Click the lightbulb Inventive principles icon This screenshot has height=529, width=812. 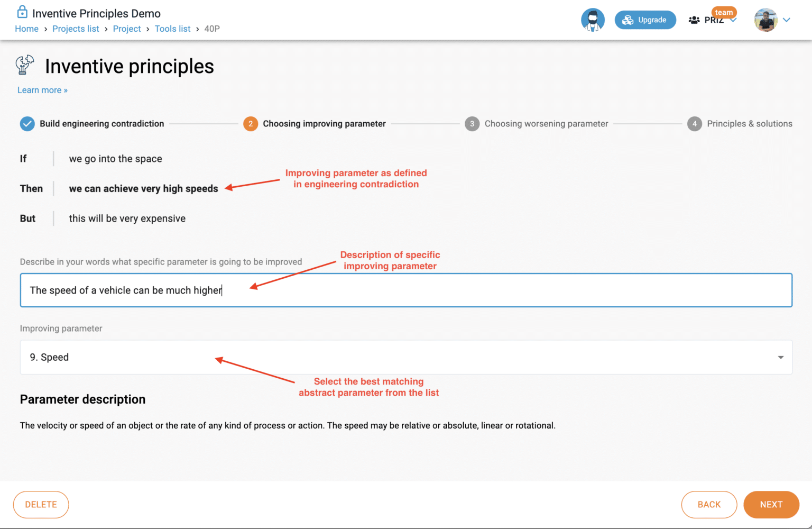tap(25, 66)
